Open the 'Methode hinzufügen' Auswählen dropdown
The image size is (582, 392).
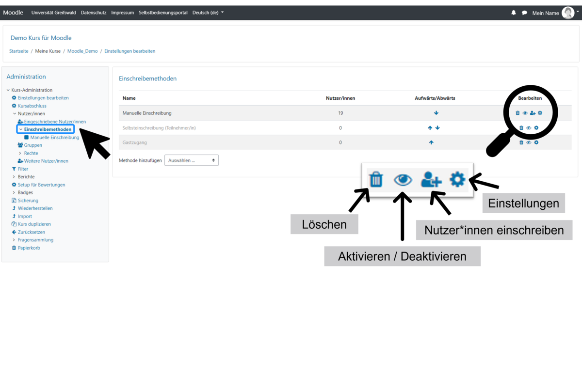(x=191, y=160)
